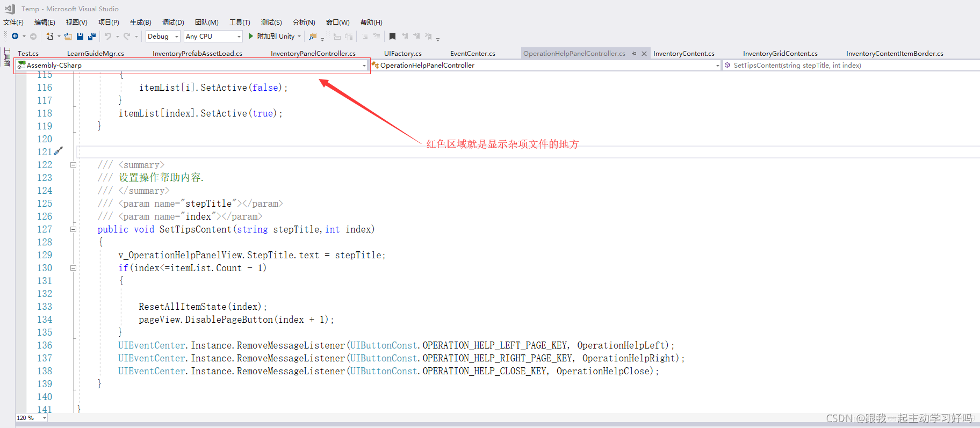Screen dimensions: 980x428
Task: Switch to the InventoryContentItemBorder.cs tab
Action: coord(895,54)
